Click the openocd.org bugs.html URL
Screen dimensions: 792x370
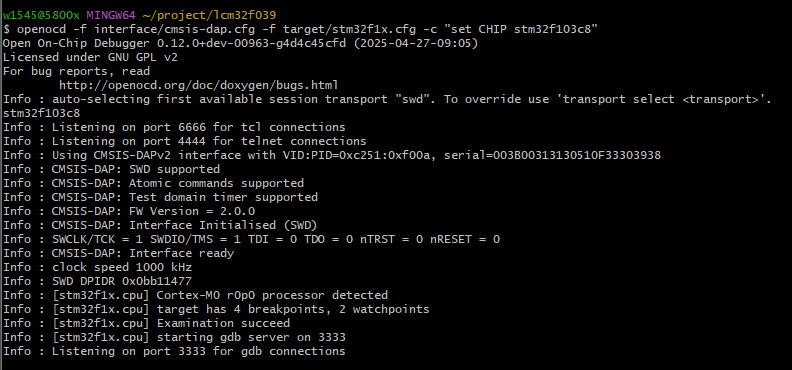coord(199,85)
